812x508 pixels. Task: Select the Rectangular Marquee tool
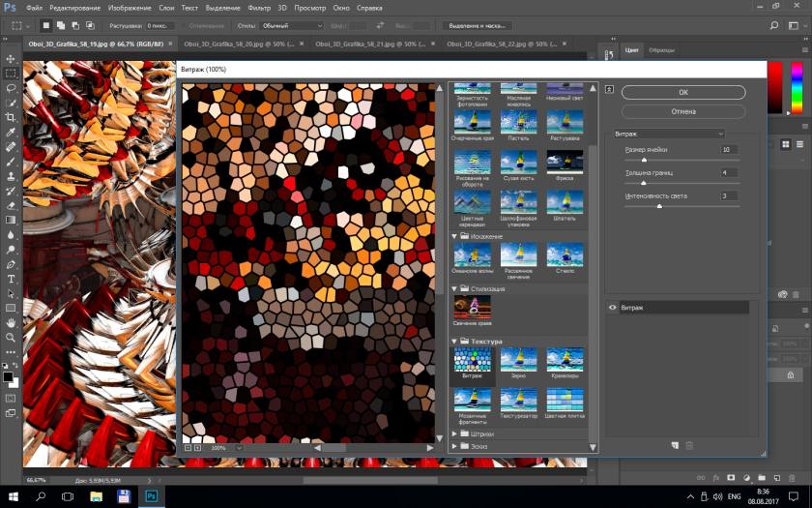click(11, 74)
